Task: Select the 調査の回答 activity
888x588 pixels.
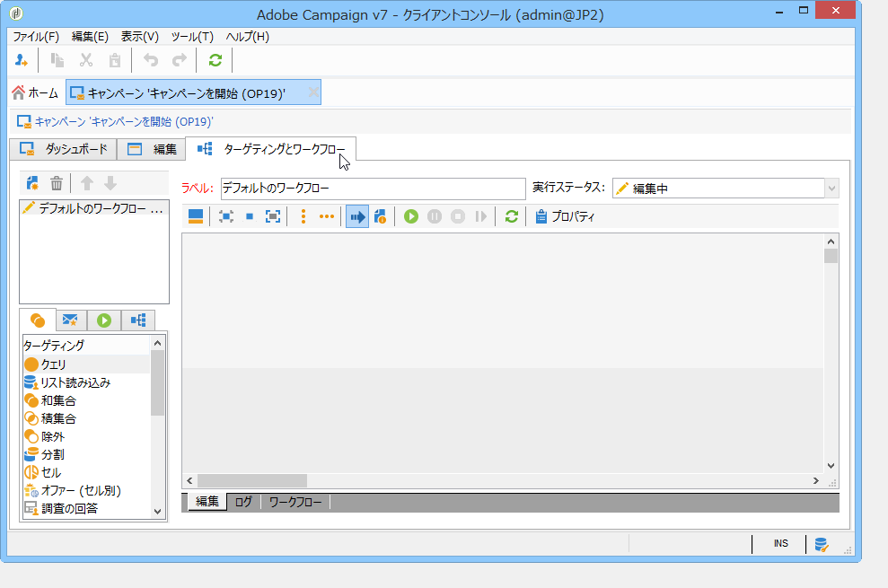Action: tap(86, 509)
